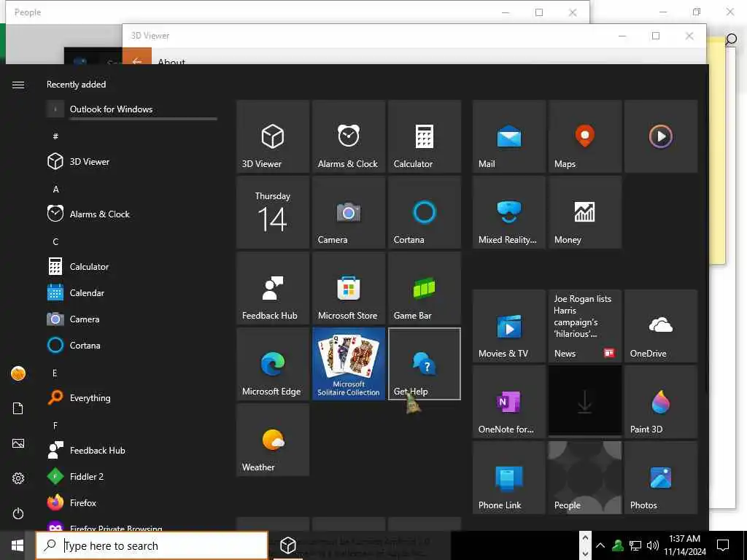Viewport: 747px width, 560px height.
Task: Open Alarms & Clock from the app list
Action: (132, 214)
